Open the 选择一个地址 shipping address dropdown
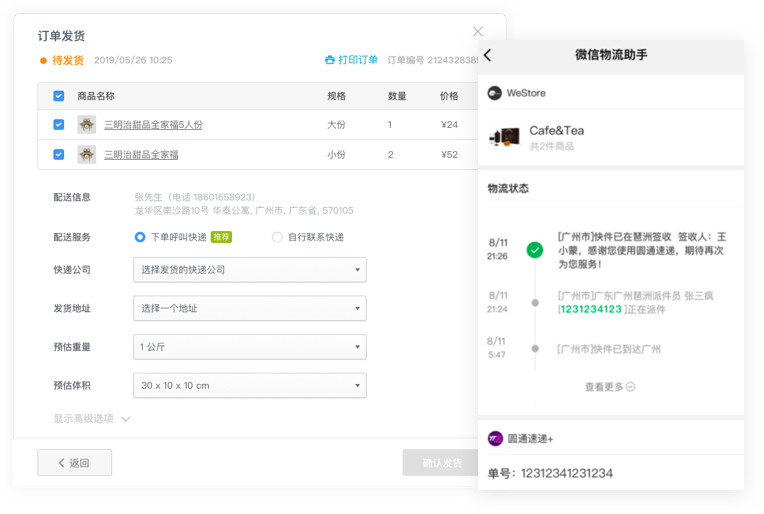The height and width of the screenshot is (514, 764). click(249, 308)
